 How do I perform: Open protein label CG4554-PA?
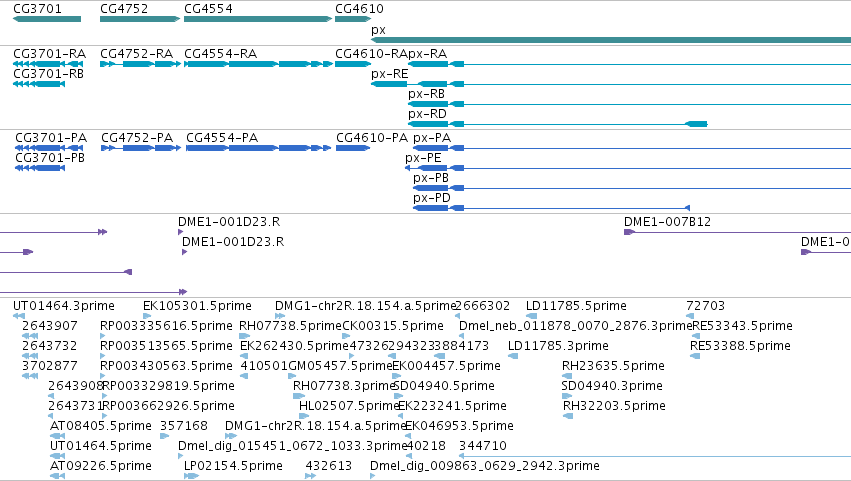222,138
